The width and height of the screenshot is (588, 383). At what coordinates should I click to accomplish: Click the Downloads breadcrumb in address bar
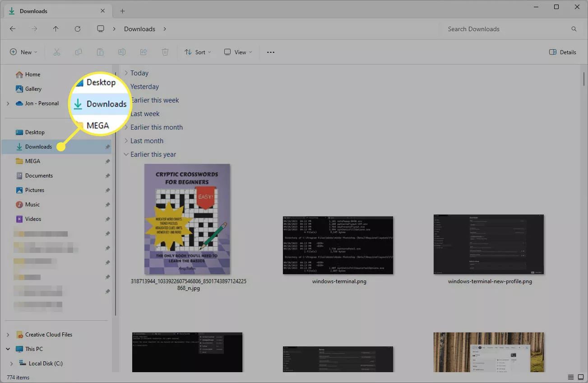139,29
